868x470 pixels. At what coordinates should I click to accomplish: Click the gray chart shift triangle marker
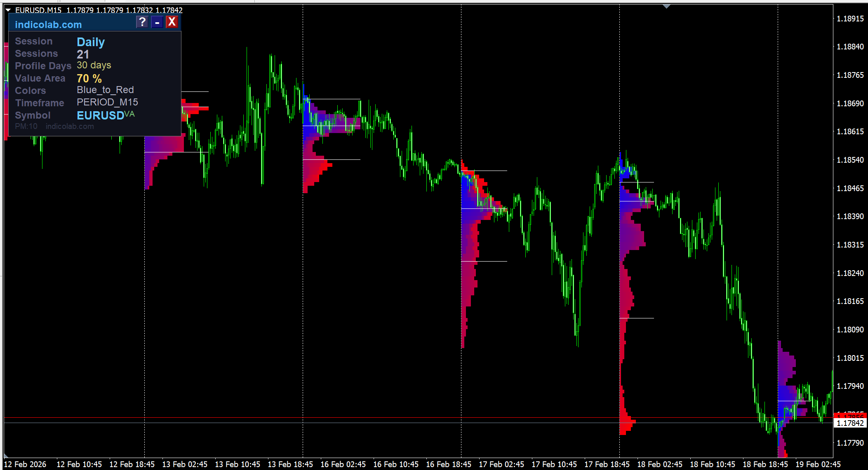666,7
